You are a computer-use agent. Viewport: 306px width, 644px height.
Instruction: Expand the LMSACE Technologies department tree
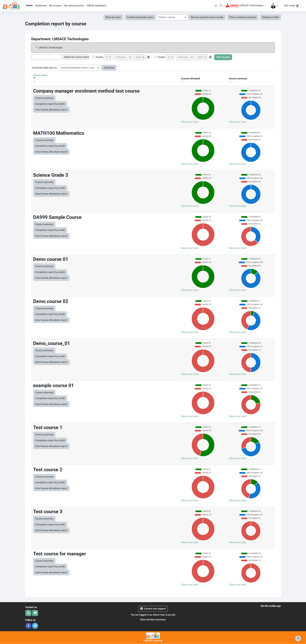(x=37, y=47)
